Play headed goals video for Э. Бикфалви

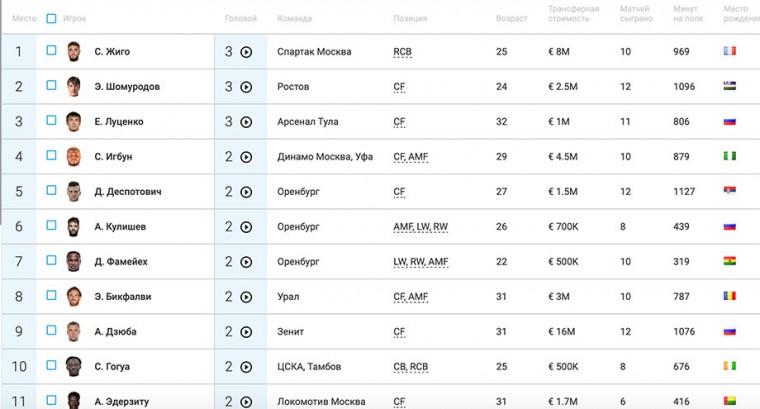tap(246, 297)
